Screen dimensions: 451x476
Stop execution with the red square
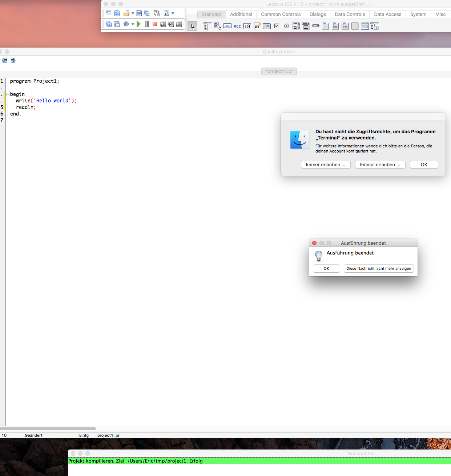click(x=155, y=24)
